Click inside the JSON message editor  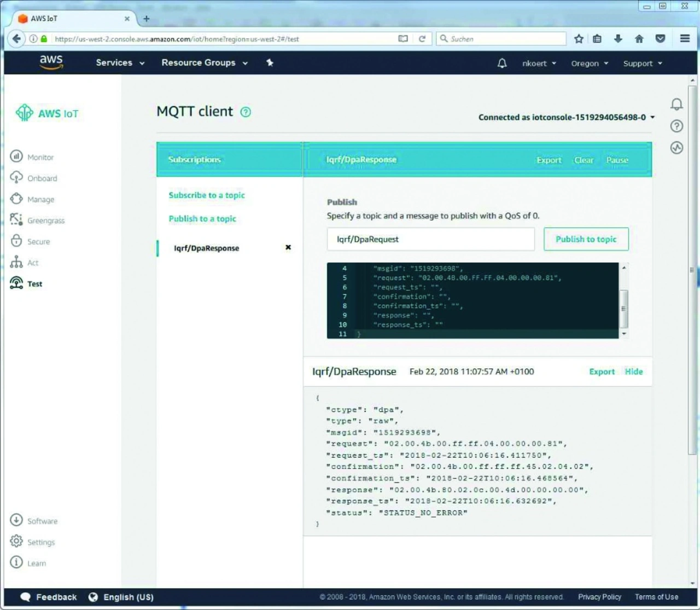coord(472,300)
